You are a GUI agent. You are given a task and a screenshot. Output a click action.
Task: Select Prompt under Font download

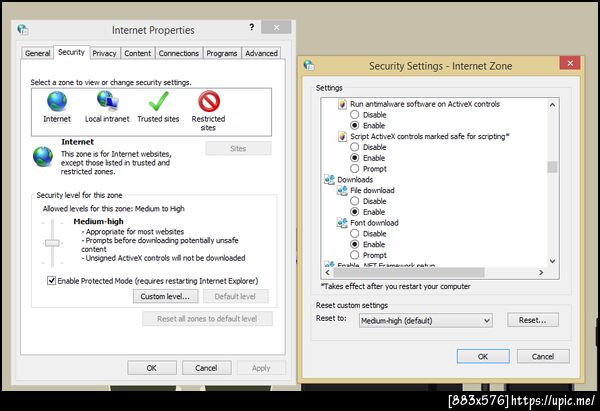coord(355,255)
